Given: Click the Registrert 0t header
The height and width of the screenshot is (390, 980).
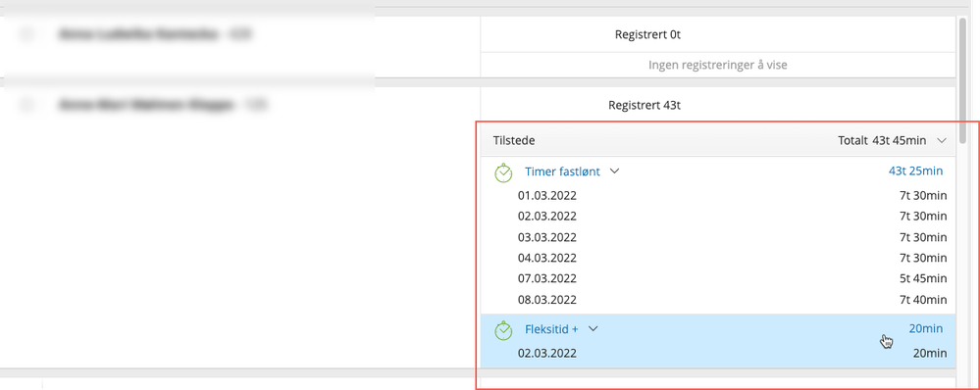Looking at the screenshot, I should 647,35.
